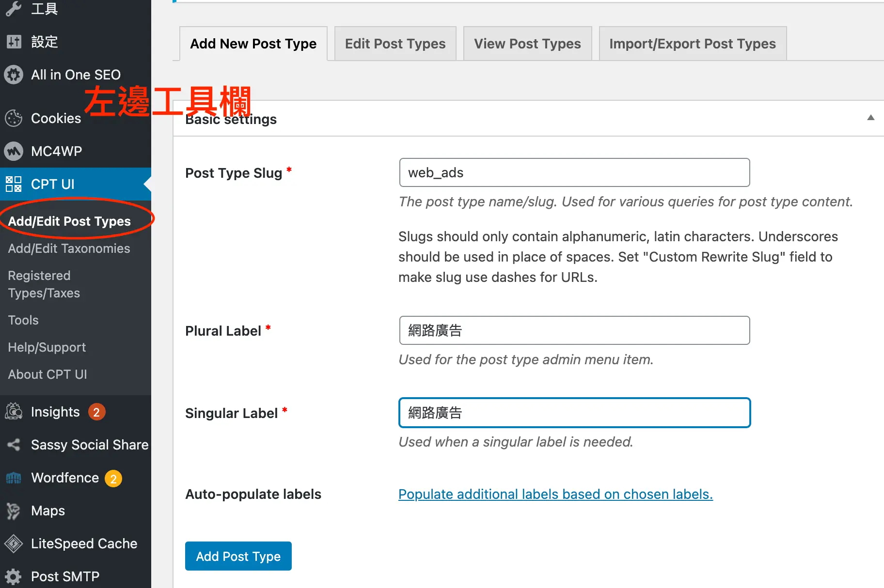The width and height of the screenshot is (884, 588).
Task: Focus the Plural Label input field
Action: point(574,330)
